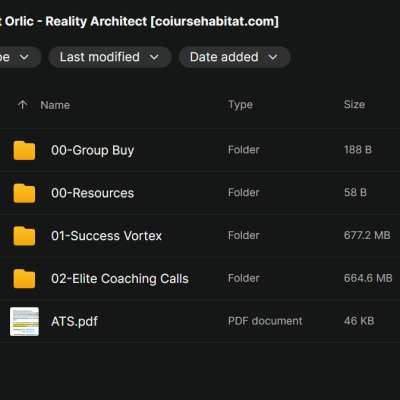Sort by the Name column header
This screenshot has width=400, height=400.
click(x=55, y=105)
